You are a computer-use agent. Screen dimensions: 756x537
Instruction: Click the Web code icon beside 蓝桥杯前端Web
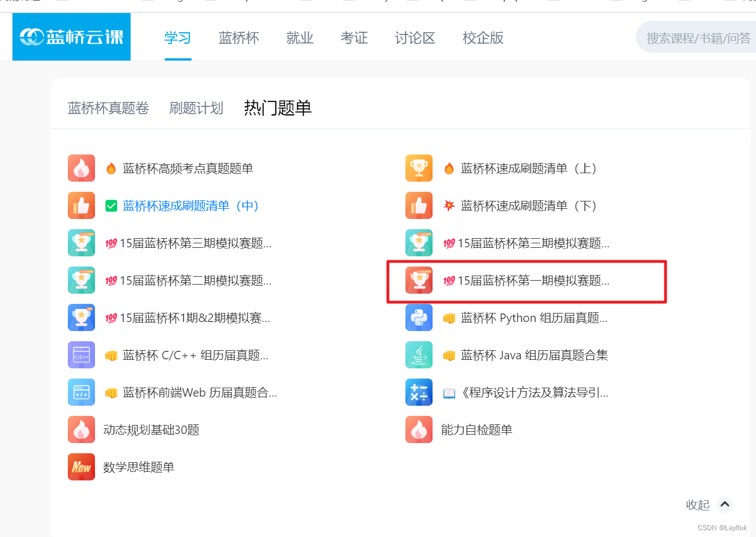[x=81, y=392]
